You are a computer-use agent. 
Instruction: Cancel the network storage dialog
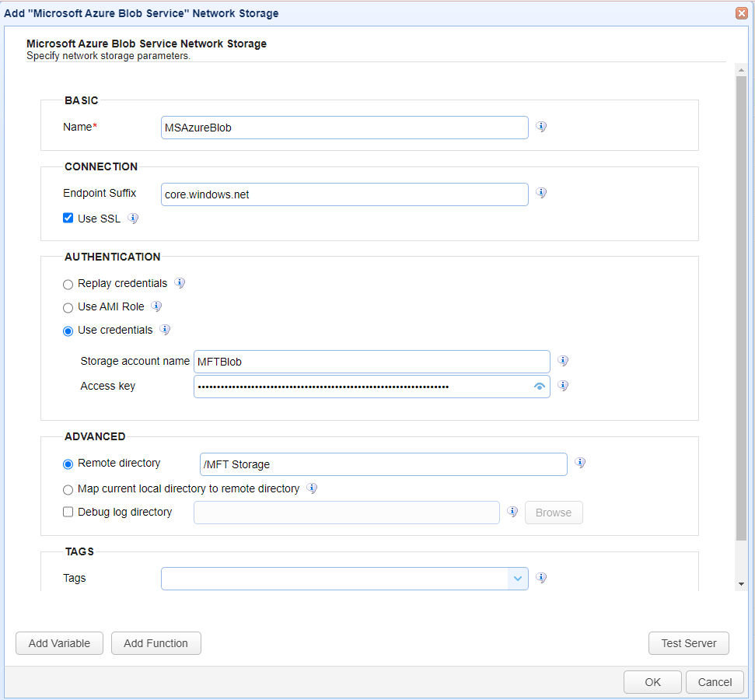pyautogui.click(x=715, y=682)
